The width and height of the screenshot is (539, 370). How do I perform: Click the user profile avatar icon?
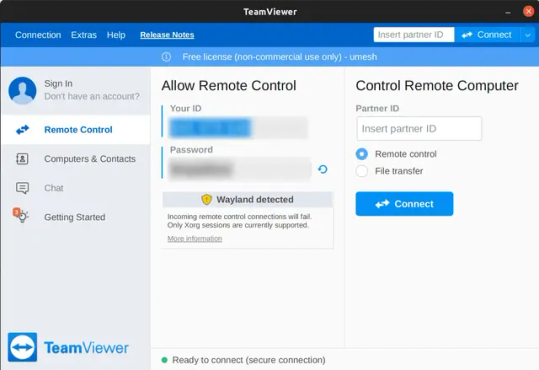pos(22,90)
